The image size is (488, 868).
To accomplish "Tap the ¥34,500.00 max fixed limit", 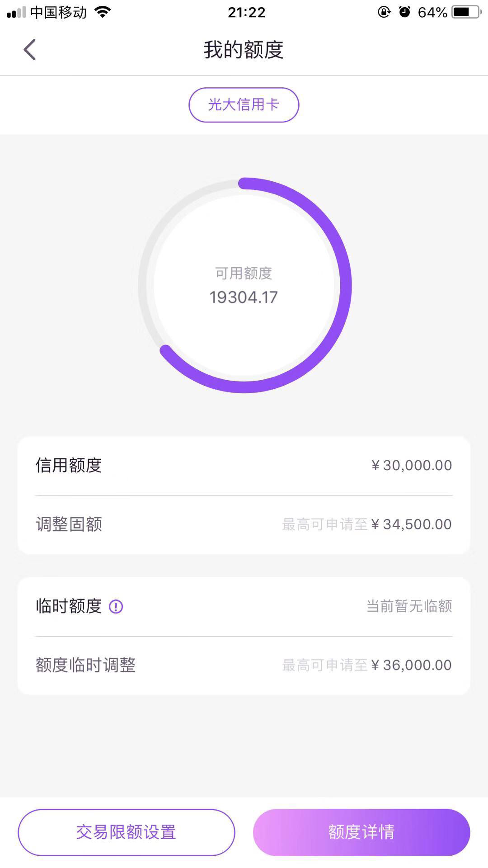I will click(411, 524).
